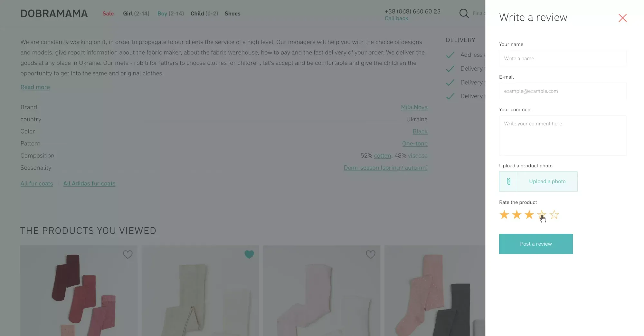Unfavorite the beige tights
This screenshot has width=644, height=336.
249,254
